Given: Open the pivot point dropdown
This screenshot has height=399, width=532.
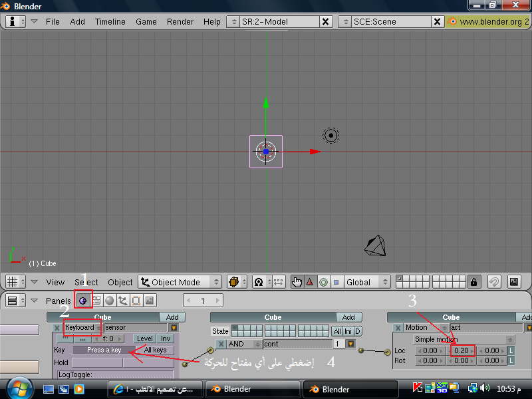Looking at the screenshot, I should [x=262, y=282].
